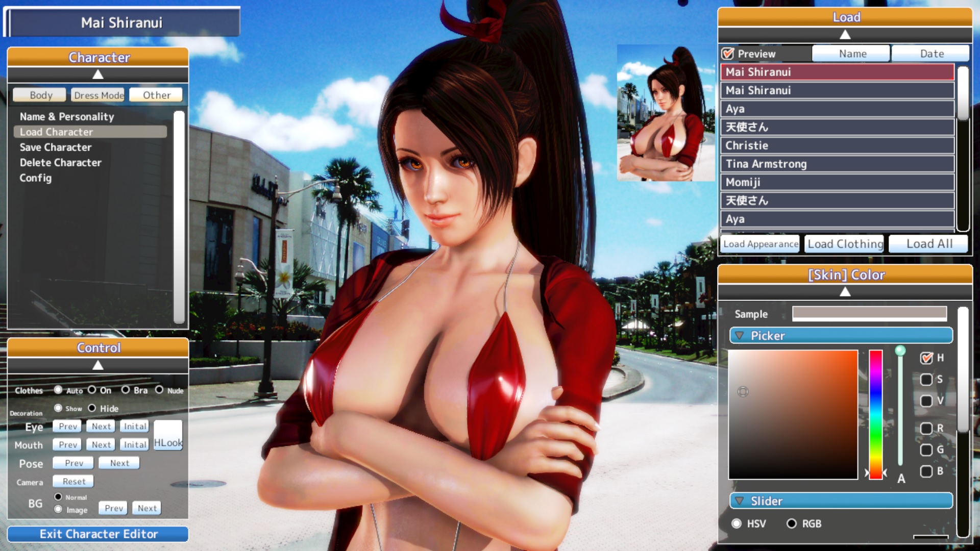Expand the Slider section in Skin Color
The image size is (980, 551).
(x=739, y=501)
